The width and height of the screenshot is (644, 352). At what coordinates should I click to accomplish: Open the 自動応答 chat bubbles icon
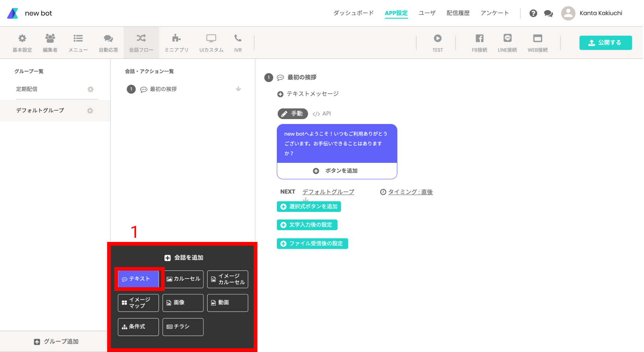click(108, 38)
